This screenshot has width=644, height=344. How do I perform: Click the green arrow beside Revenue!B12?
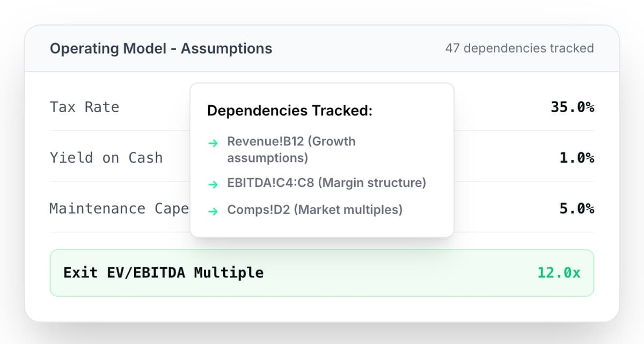(213, 143)
